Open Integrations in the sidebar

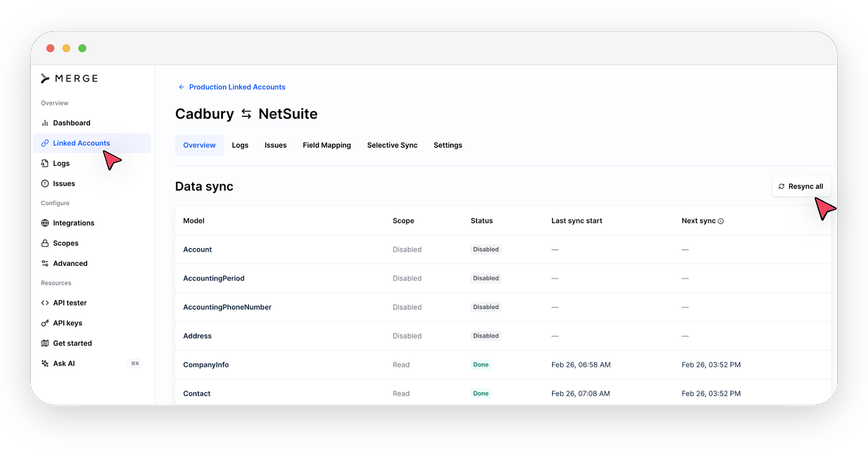[x=92, y=223]
